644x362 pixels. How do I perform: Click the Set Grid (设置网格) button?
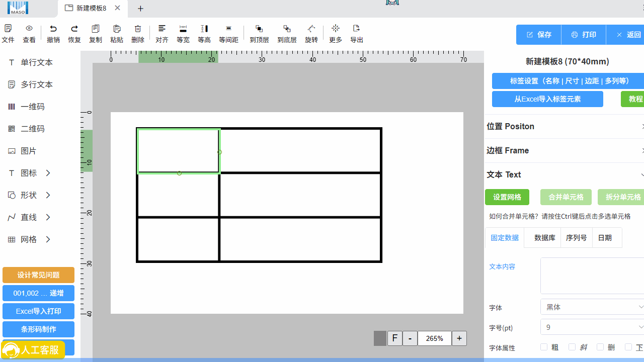point(507,197)
